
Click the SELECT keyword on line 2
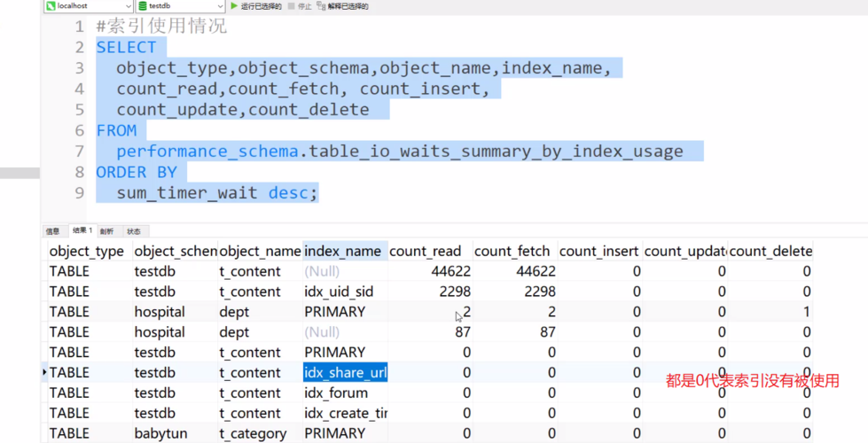[x=126, y=47]
